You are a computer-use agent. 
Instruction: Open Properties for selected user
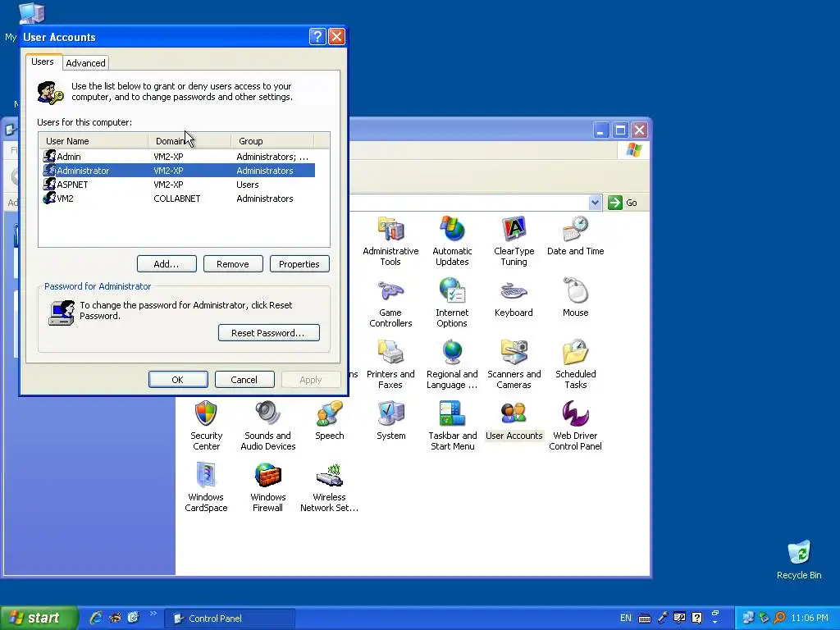click(299, 264)
